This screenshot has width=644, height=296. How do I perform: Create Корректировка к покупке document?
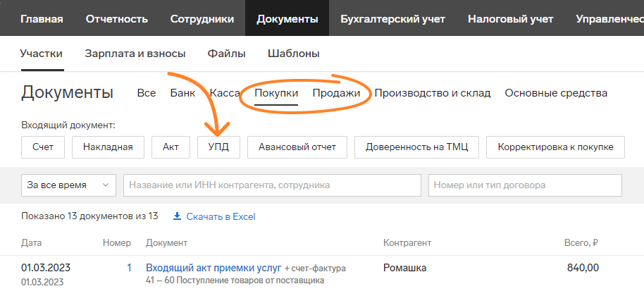click(x=556, y=147)
